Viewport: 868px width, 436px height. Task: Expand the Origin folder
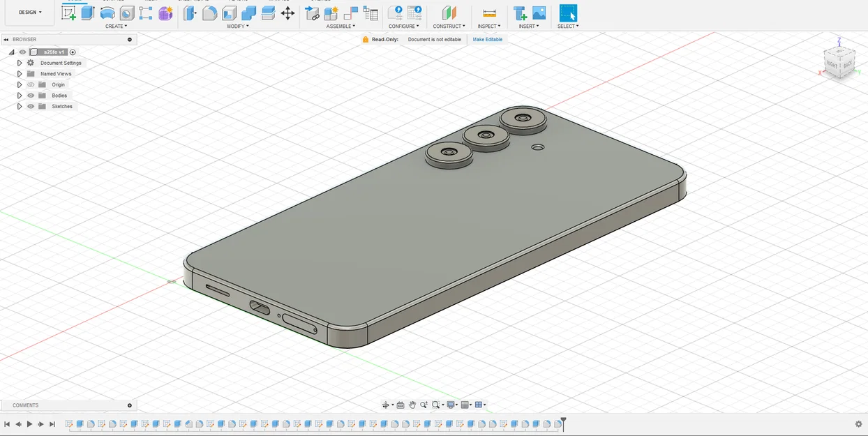(x=20, y=84)
